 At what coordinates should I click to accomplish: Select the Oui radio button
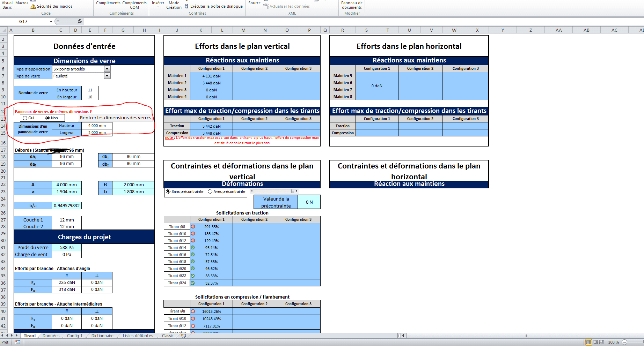coord(25,118)
